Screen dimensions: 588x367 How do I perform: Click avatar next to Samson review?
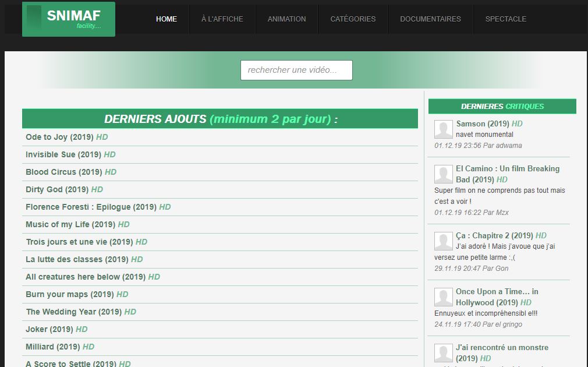click(443, 129)
